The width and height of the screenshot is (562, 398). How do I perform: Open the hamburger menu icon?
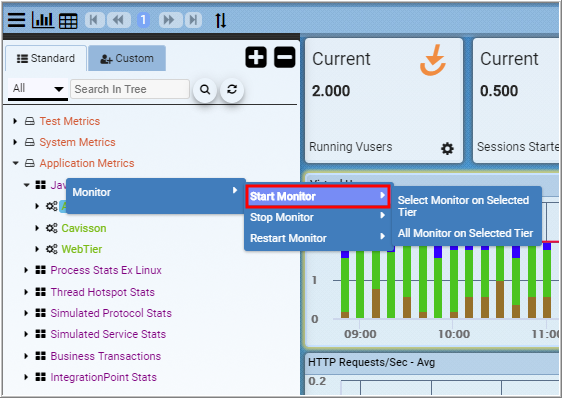pos(16,20)
